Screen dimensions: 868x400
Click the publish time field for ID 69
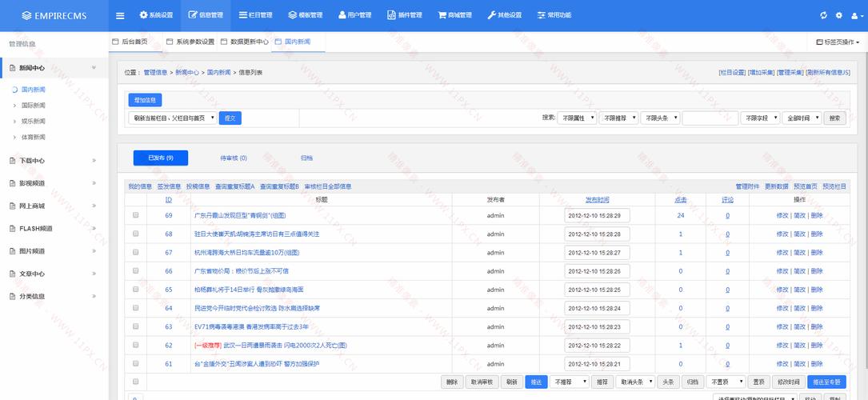pyautogui.click(x=598, y=216)
